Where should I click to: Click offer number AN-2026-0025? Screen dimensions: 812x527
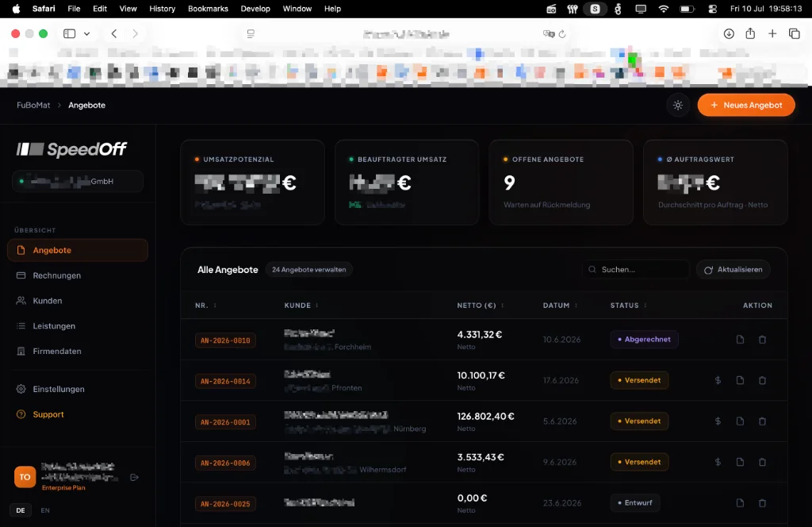(x=225, y=504)
